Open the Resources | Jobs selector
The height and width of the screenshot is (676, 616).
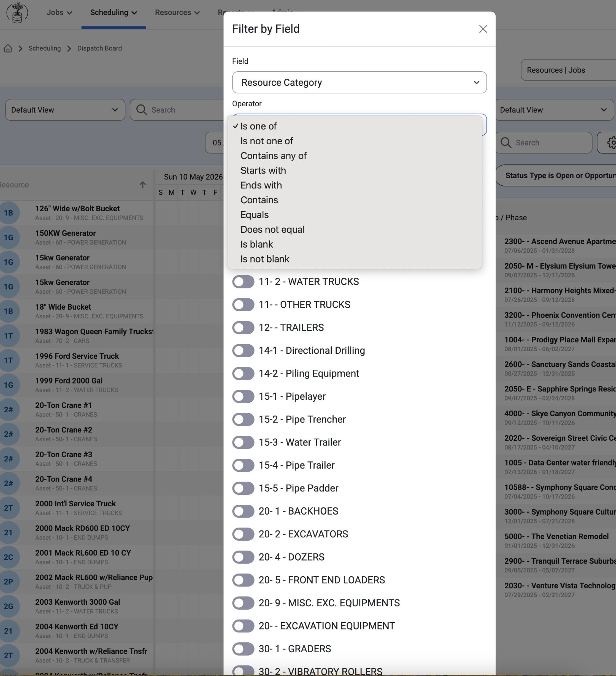(x=568, y=70)
